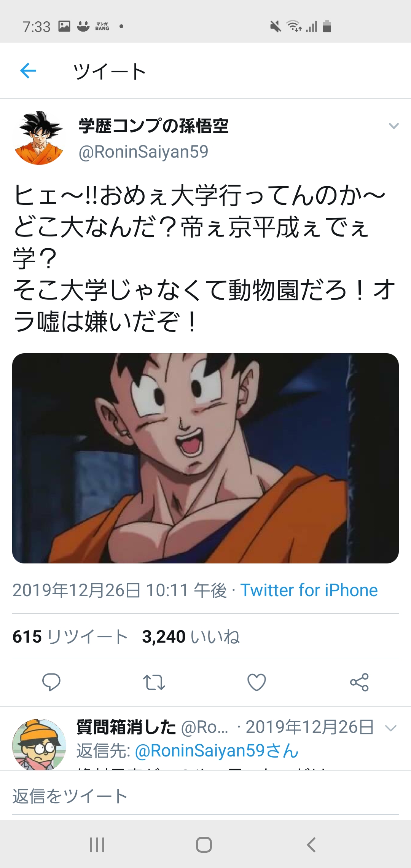Image resolution: width=411 pixels, height=868 pixels.
Task: View the 615 リツイート list
Action: pyautogui.click(x=70, y=637)
